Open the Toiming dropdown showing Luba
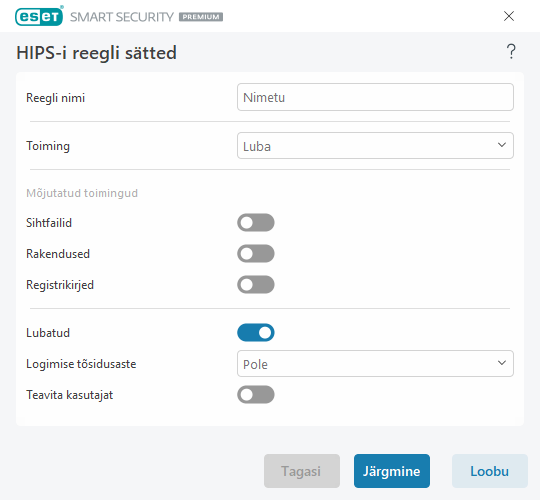This screenshot has width=540, height=500. (x=375, y=146)
